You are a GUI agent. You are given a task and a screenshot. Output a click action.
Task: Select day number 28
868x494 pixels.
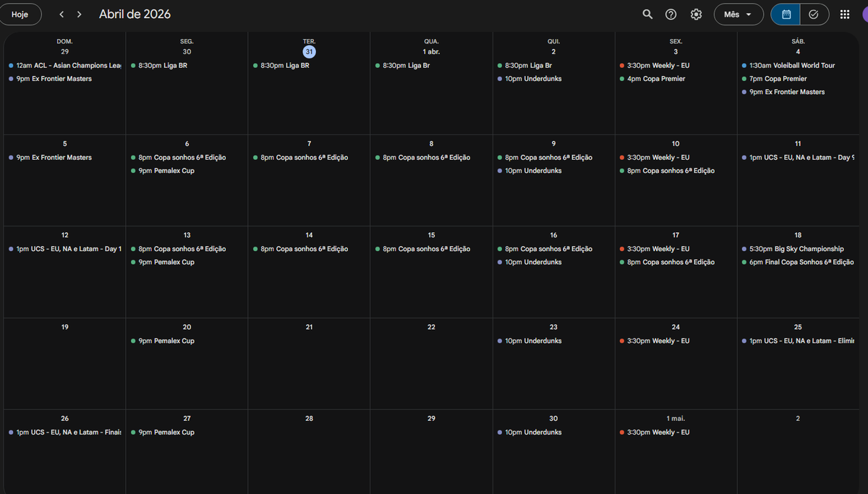(x=309, y=419)
